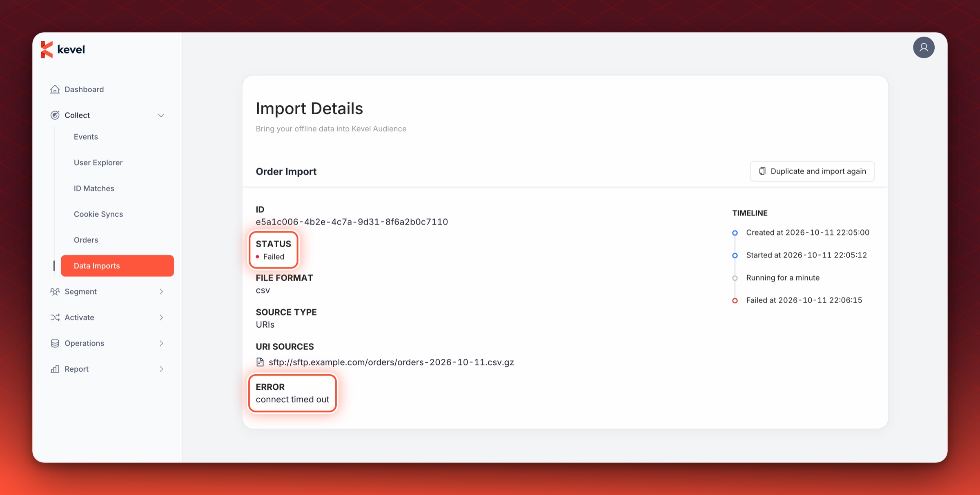
Task: Click the Segment people icon
Action: [55, 291]
